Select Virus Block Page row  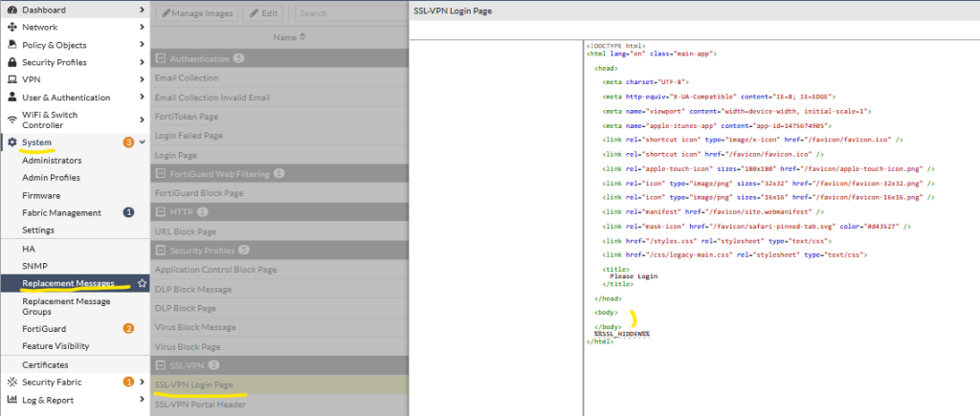click(279, 346)
